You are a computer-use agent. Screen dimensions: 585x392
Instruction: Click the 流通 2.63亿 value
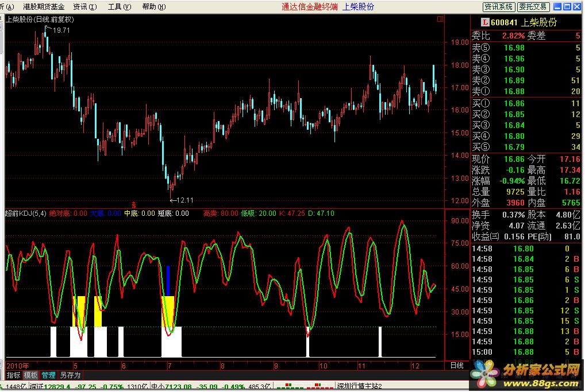tap(568, 226)
